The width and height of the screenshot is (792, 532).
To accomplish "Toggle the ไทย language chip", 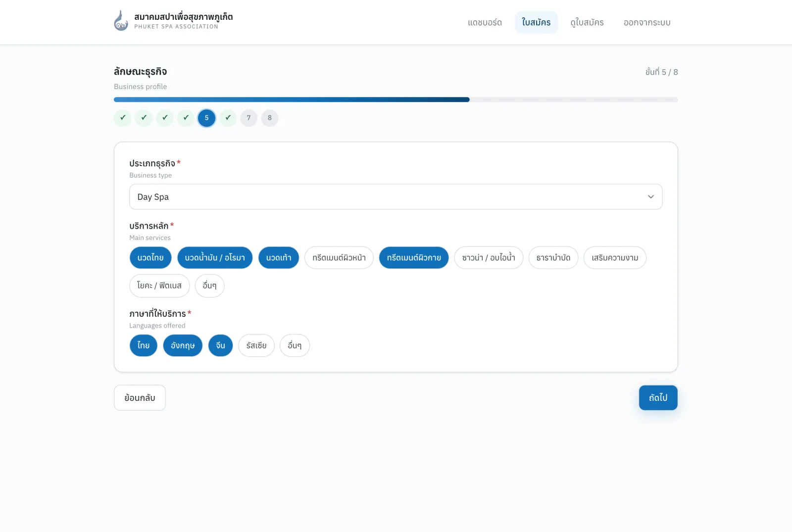I will pyautogui.click(x=144, y=345).
